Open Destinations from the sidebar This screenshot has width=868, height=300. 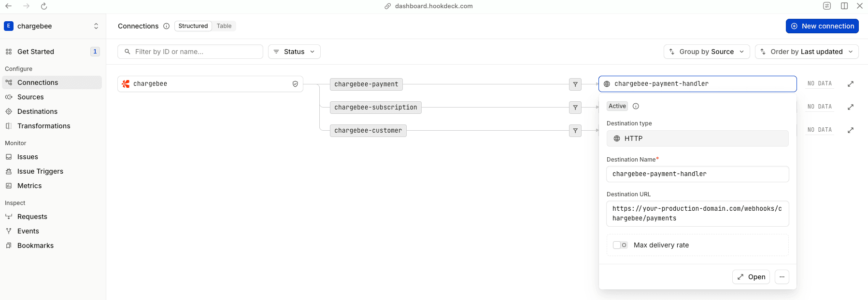pyautogui.click(x=37, y=111)
